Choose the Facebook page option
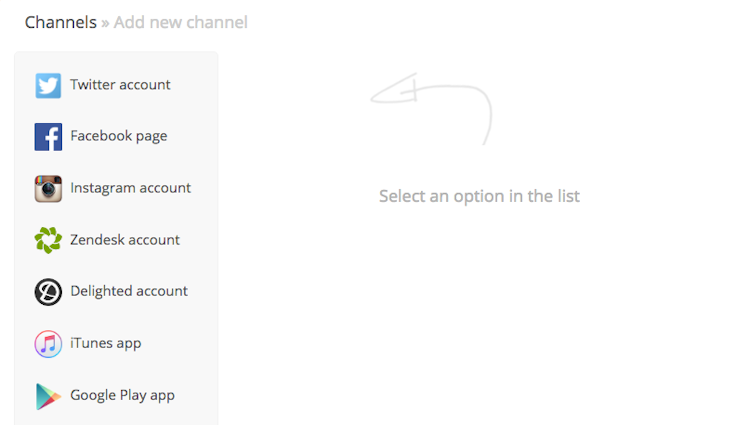The height and width of the screenshot is (425, 750). coord(118,136)
